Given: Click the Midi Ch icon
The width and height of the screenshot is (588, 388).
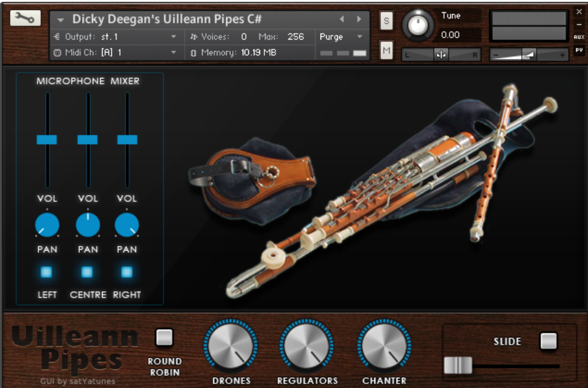Looking at the screenshot, I should click(x=57, y=53).
